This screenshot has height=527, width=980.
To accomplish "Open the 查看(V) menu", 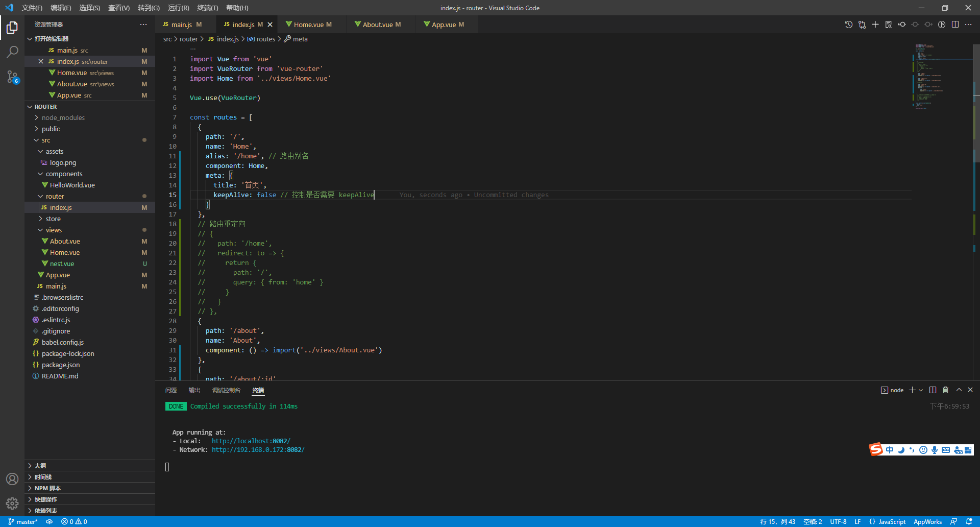I will 118,8.
